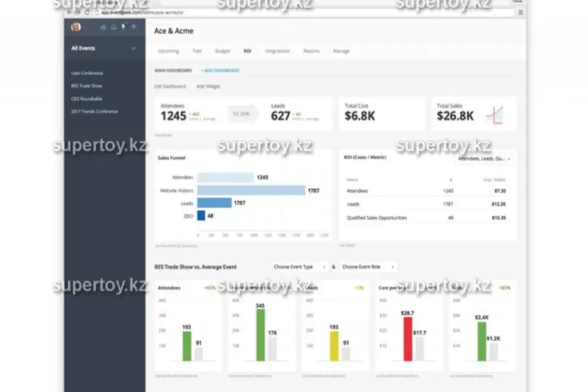This screenshot has height=392, width=588.
Task: Open the Choose Event Role dropdown
Action: click(x=368, y=267)
